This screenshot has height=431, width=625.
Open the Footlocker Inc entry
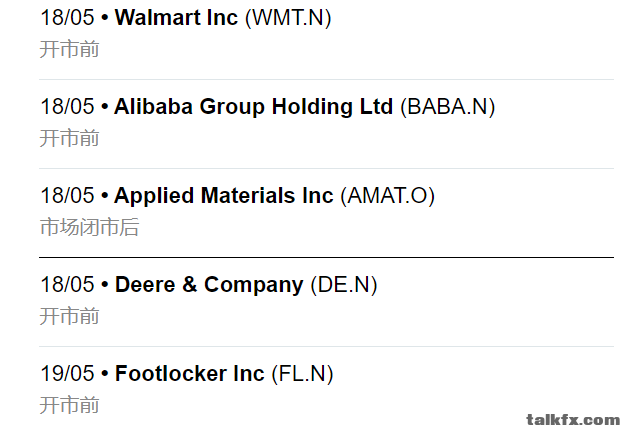pos(189,374)
